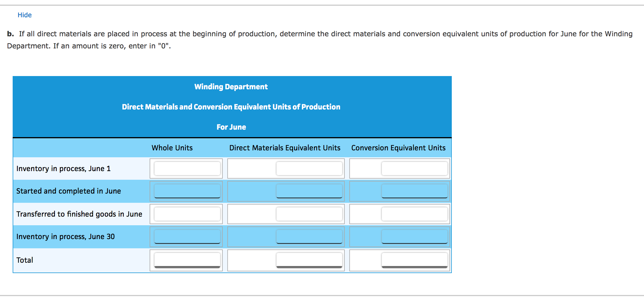
Task: Select Whole Units field for Inventory June 1
Action: coord(187,169)
